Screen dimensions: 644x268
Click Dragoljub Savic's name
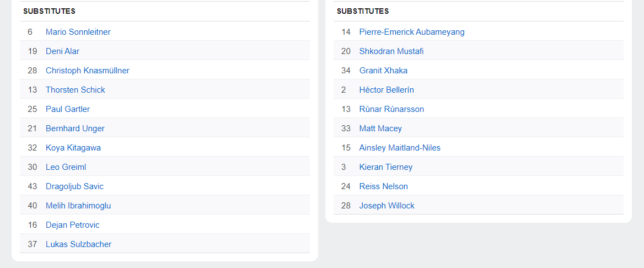[74, 186]
